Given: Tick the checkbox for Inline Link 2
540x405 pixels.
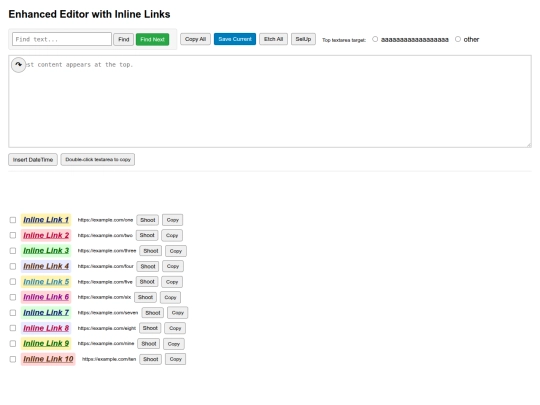Looking at the screenshot, I should point(13,235).
